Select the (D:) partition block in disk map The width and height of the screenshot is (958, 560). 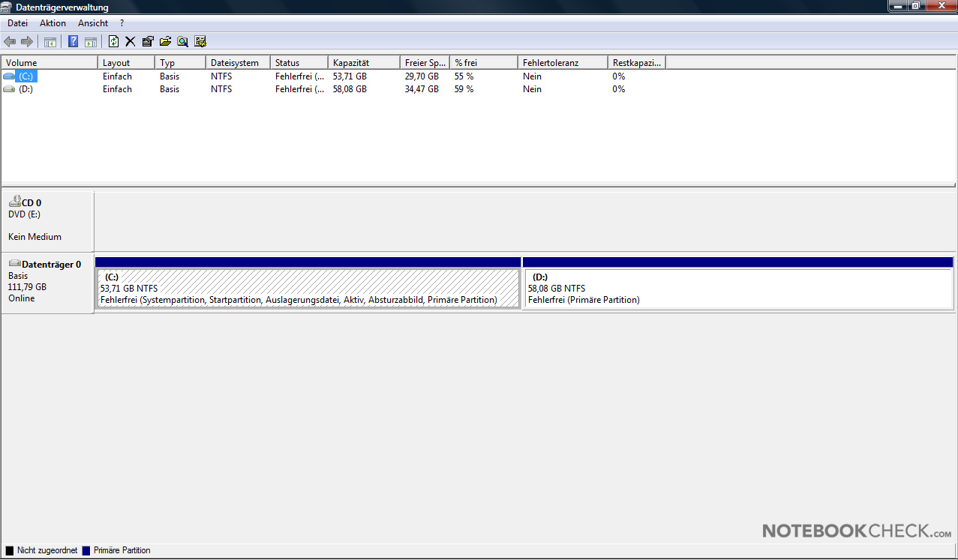pos(737,283)
